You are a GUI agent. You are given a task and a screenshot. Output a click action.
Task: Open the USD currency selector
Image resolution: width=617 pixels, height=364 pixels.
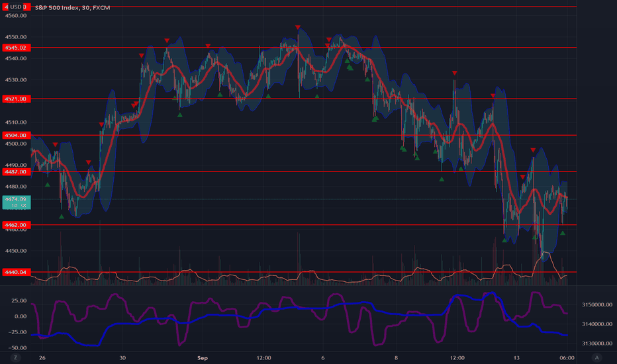pyautogui.click(x=16, y=7)
